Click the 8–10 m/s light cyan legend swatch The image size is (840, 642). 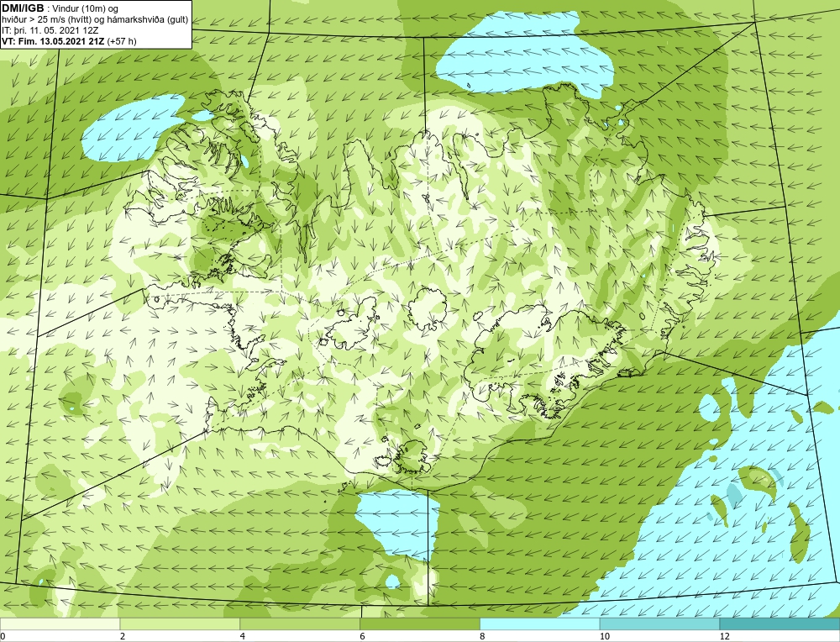point(540,624)
